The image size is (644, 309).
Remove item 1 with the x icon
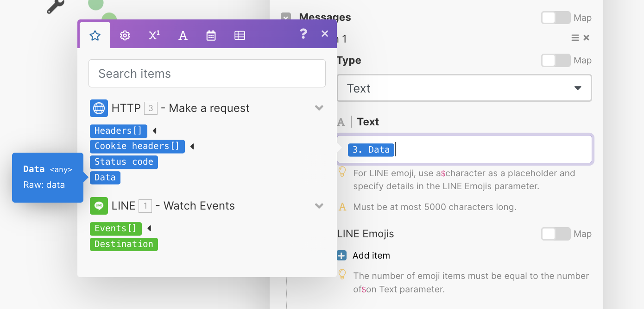pos(586,38)
